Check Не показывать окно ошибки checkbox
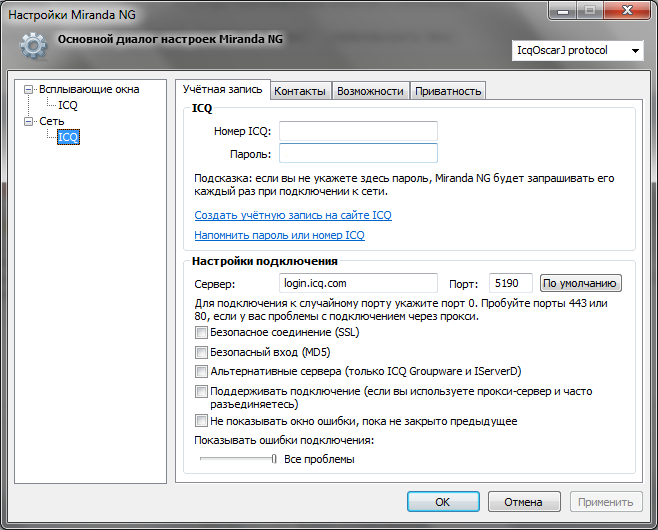658x530 pixels. [x=201, y=421]
